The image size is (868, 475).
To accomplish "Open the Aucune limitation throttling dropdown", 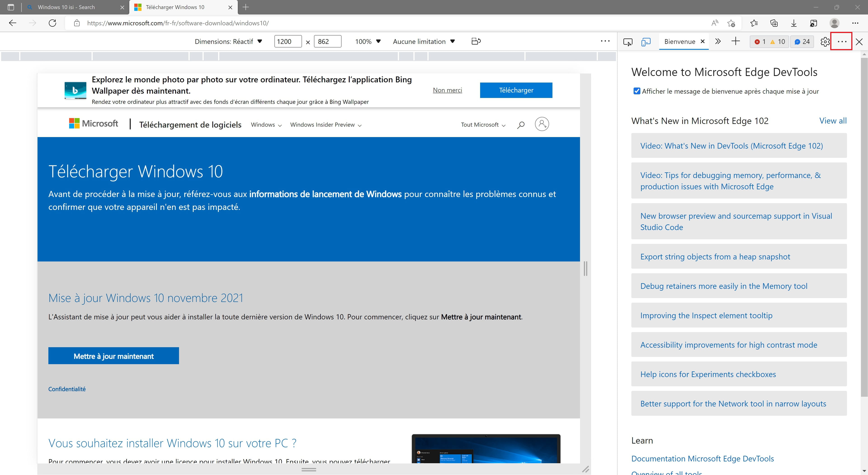I will pos(424,41).
